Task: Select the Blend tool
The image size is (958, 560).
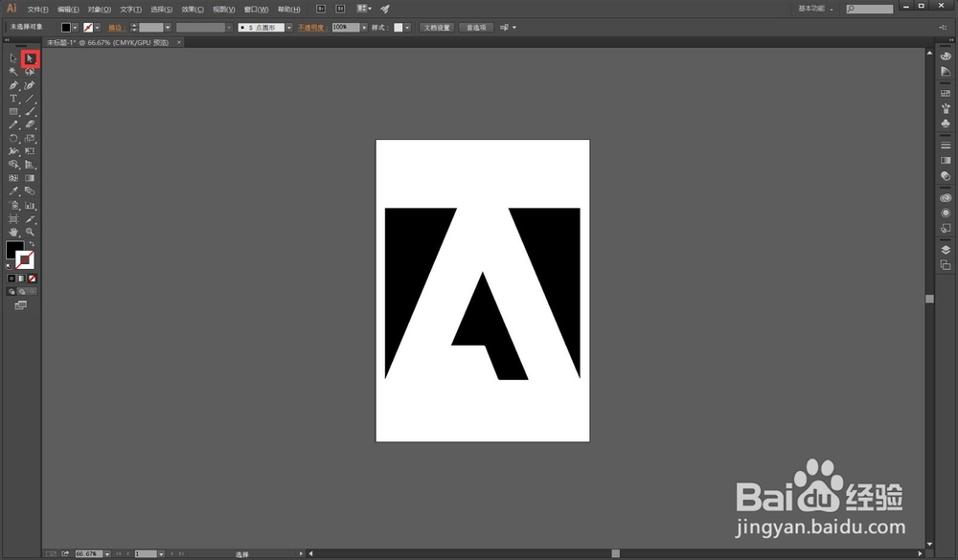Action: [30, 191]
